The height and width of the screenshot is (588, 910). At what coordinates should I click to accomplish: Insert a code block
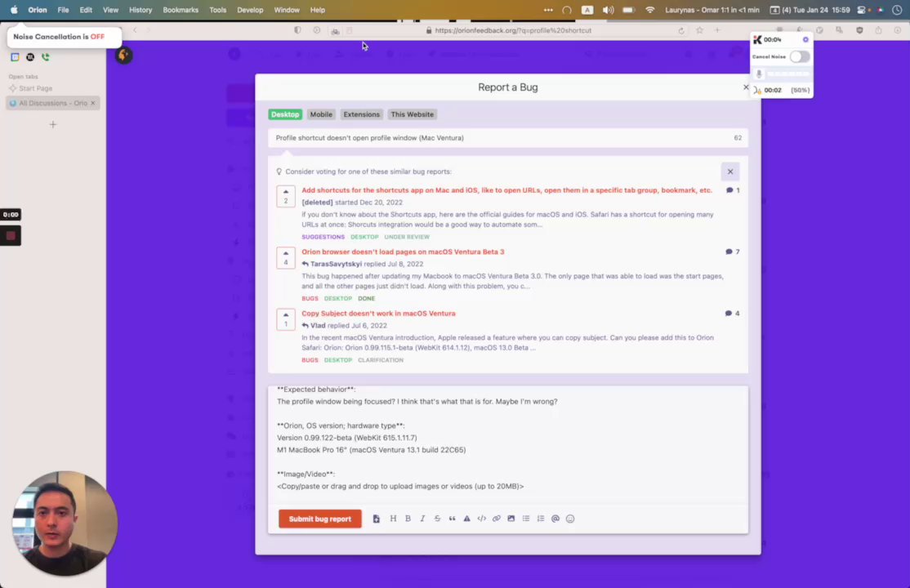482,519
